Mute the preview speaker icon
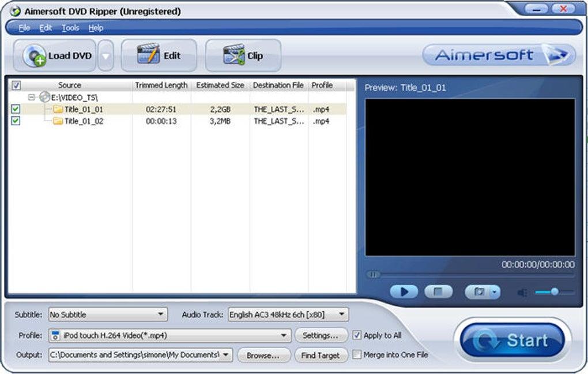Viewport: 588px width, 374px height. point(522,293)
